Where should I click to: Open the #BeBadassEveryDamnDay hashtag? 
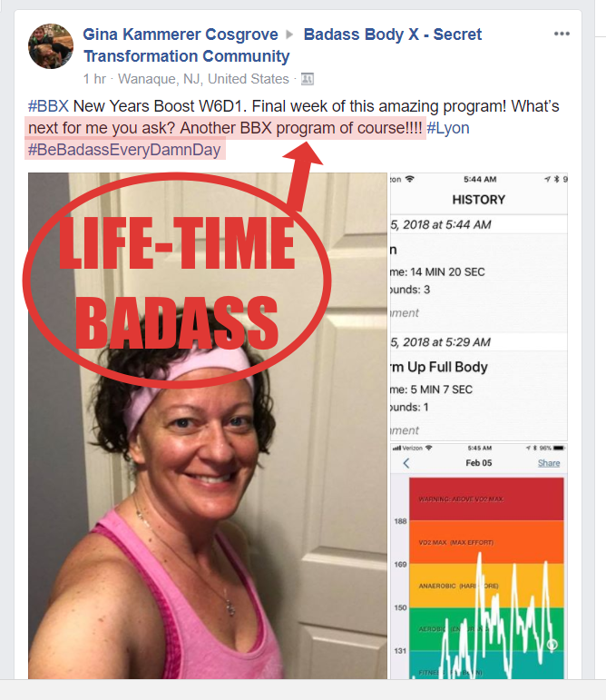click(124, 150)
